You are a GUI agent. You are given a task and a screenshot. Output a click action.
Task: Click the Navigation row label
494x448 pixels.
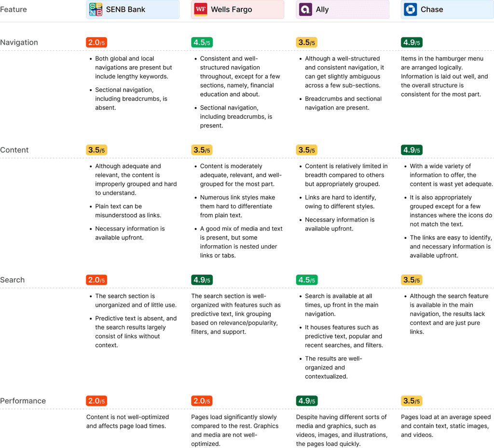pos(19,42)
